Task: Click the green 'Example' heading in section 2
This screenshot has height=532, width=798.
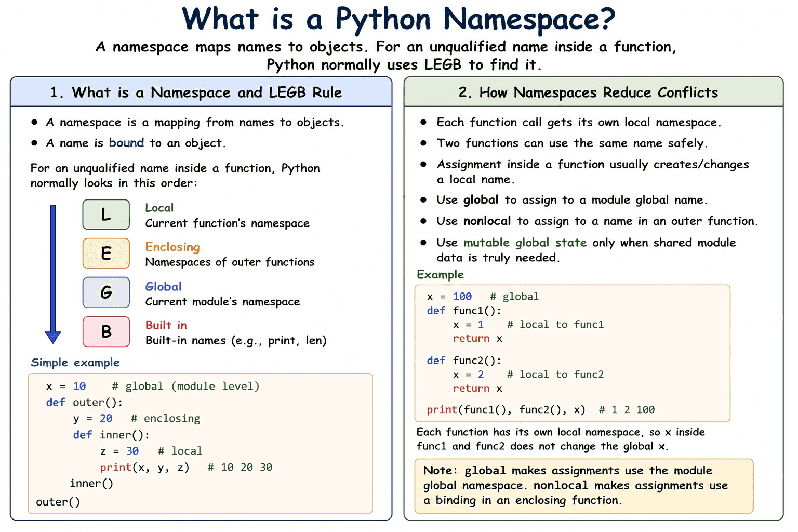Action: [x=440, y=275]
